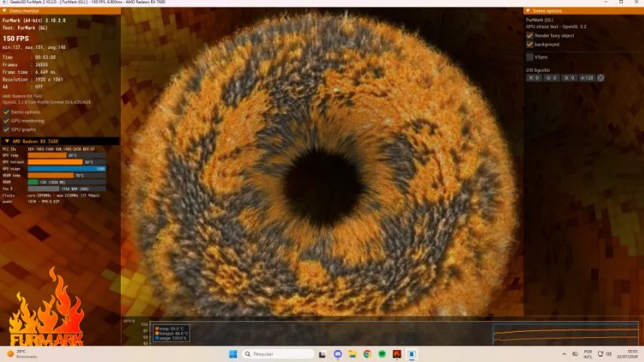Open Spotify from the taskbar
Viewport: 644px width, 362px height.
(382, 354)
